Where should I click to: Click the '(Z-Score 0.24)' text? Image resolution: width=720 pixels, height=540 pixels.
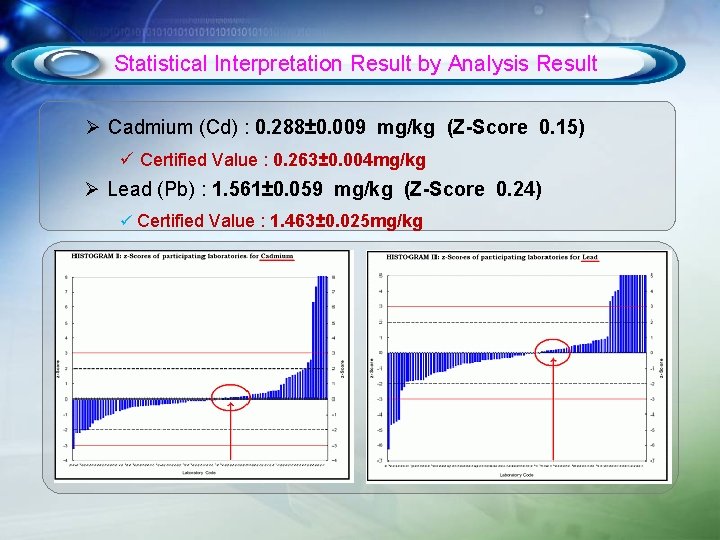tap(473, 189)
